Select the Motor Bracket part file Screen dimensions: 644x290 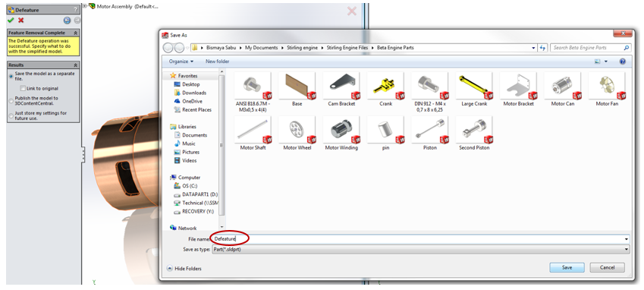[518, 90]
